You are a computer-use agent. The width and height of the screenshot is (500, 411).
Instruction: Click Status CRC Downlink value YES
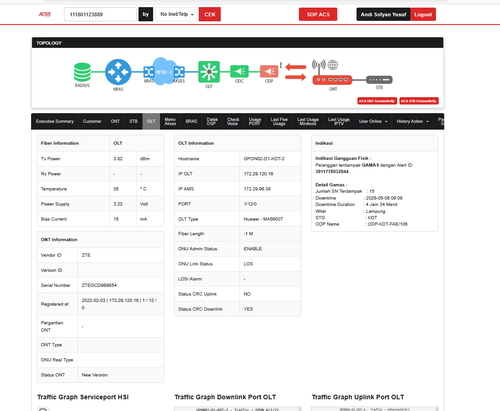click(248, 309)
